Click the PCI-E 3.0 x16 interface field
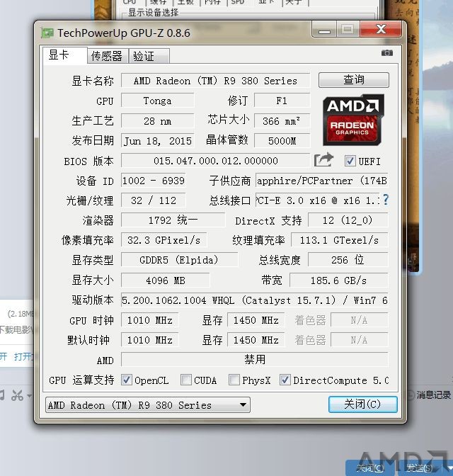The image size is (453, 476). pyautogui.click(x=318, y=200)
